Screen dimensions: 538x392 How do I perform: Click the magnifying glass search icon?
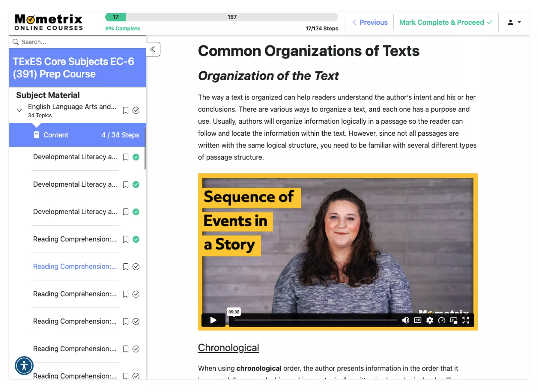tap(16, 42)
